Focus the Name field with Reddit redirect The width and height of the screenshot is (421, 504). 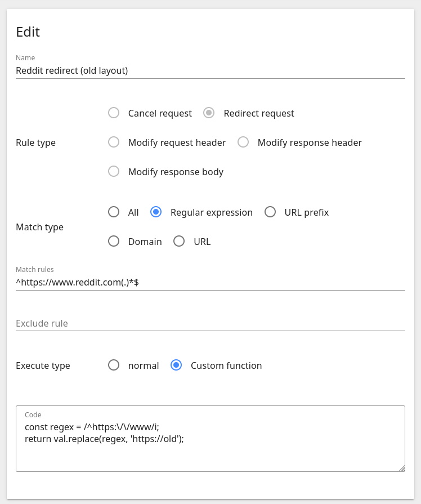[210, 71]
